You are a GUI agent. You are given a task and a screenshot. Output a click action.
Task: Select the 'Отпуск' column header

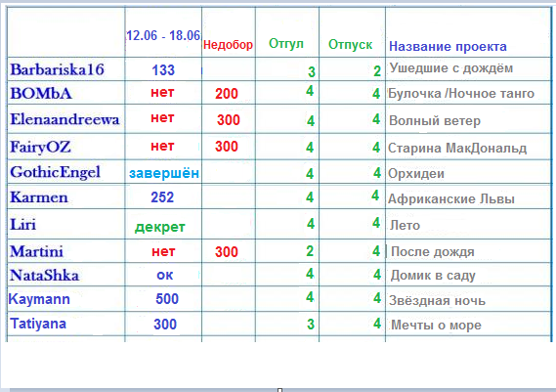coord(351,45)
